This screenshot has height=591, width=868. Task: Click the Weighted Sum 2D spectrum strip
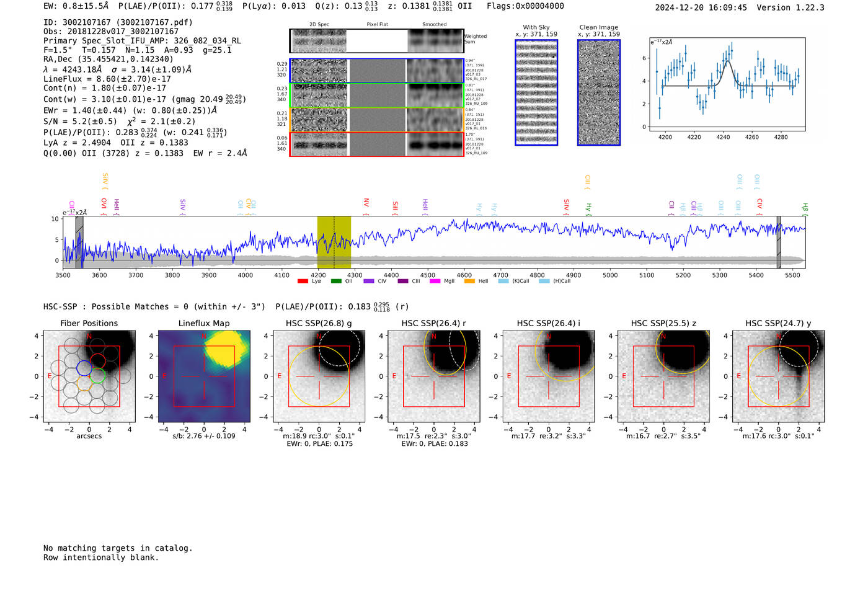point(377,41)
